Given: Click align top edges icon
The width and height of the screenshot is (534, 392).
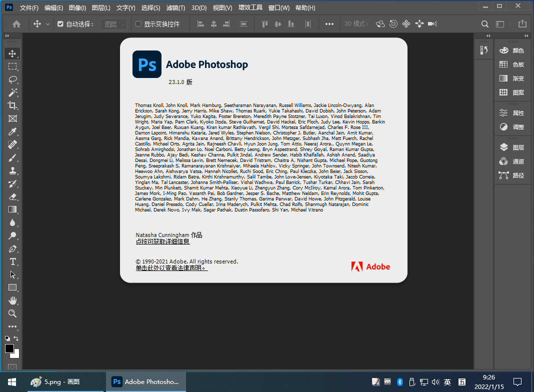Looking at the screenshot, I should (264, 24).
